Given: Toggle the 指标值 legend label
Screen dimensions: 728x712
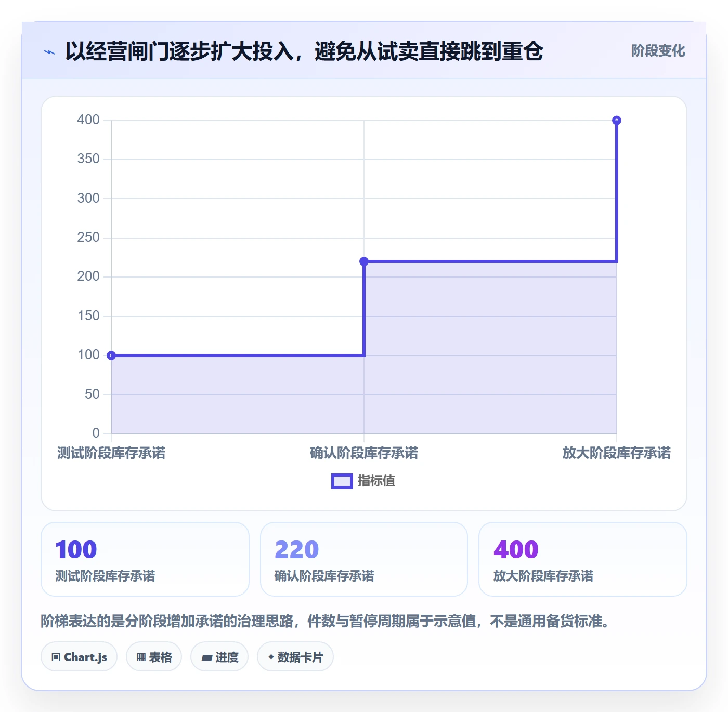Looking at the screenshot, I should point(376,481).
